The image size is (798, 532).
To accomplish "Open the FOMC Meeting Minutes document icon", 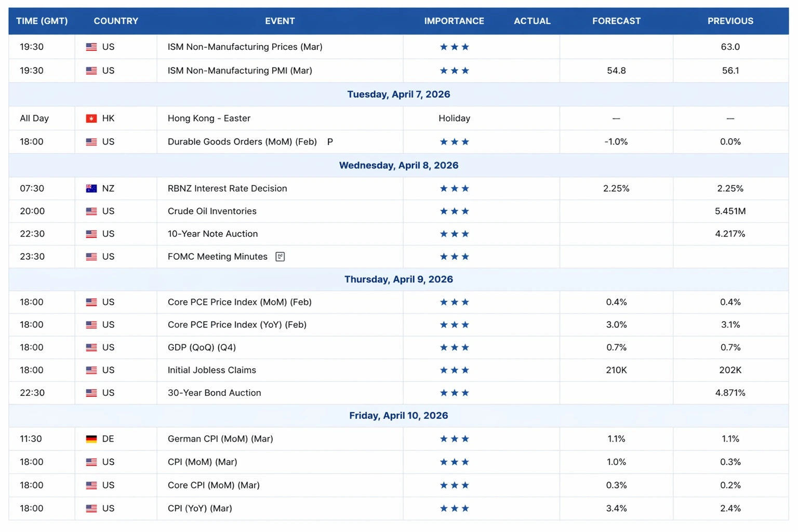I will click(x=280, y=257).
